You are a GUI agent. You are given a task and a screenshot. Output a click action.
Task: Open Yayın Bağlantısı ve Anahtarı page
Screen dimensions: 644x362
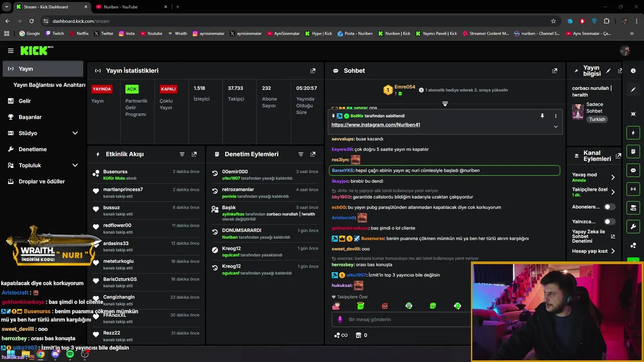click(x=49, y=85)
